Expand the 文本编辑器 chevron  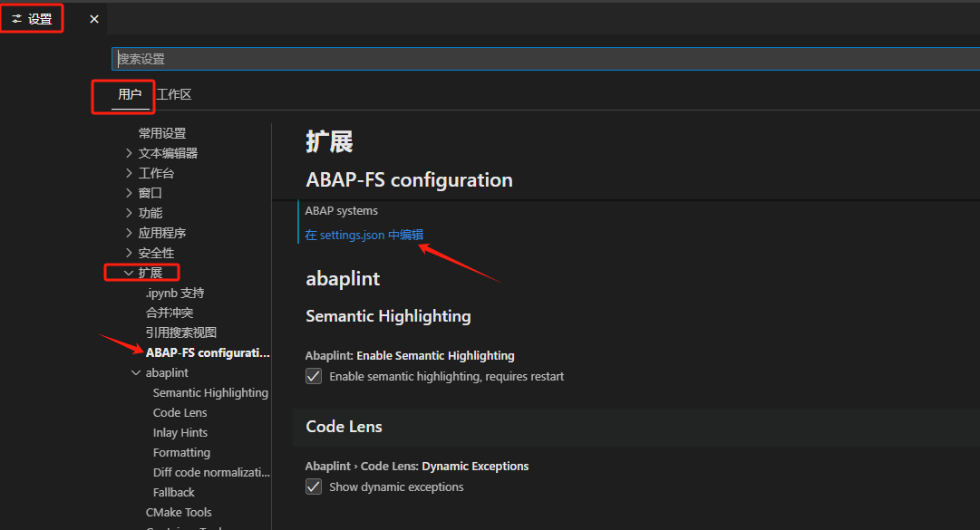pyautogui.click(x=129, y=153)
